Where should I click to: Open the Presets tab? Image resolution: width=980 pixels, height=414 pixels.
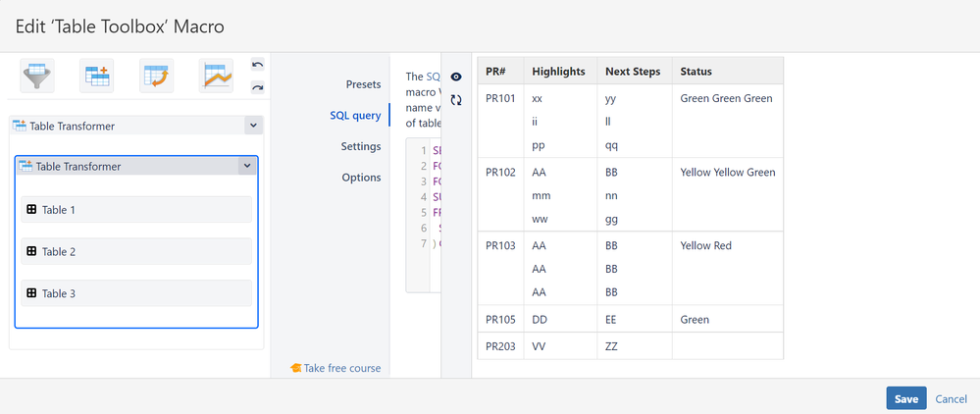point(363,84)
